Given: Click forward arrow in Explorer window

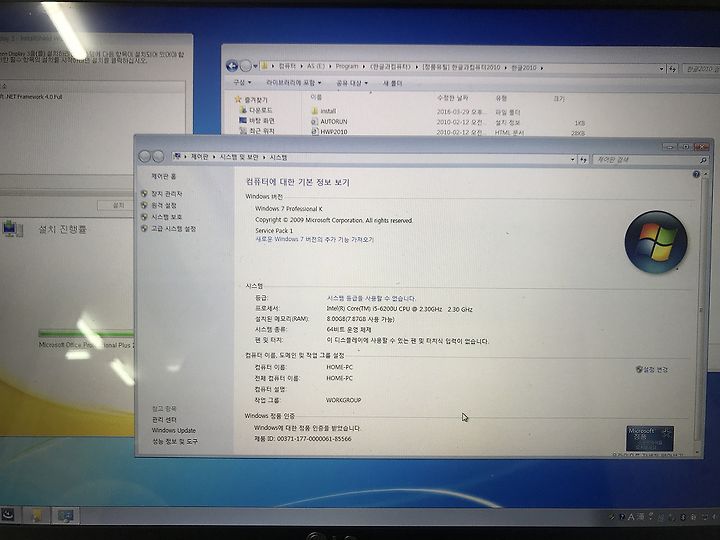Looking at the screenshot, I should [x=246, y=66].
